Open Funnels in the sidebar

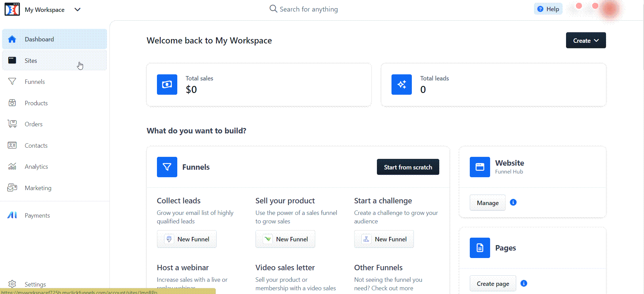55,81
